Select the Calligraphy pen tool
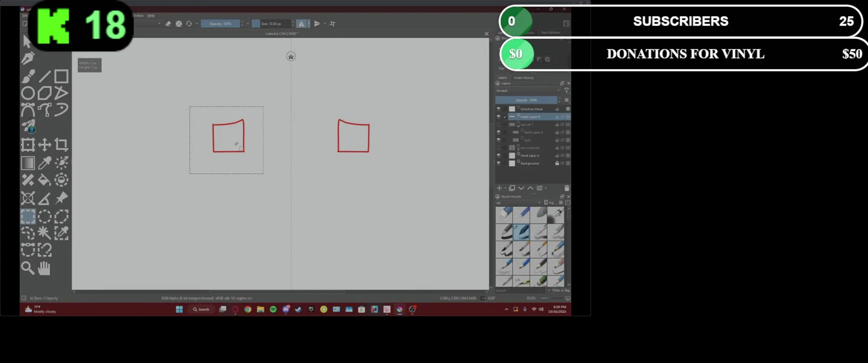 (28, 58)
